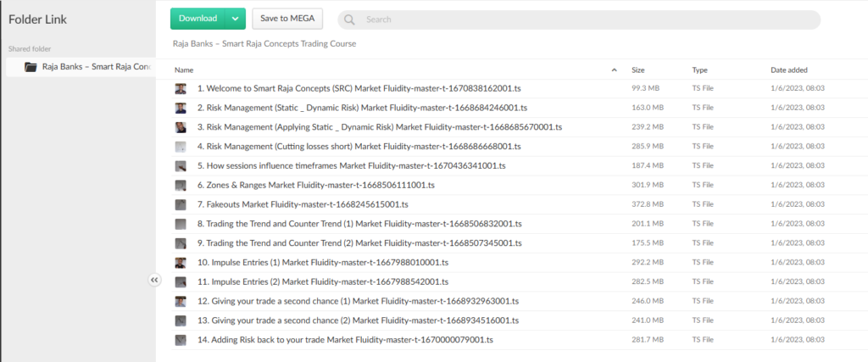Screen dimensions: 868x362
Task: Open the Download dropdown arrow
Action: [x=236, y=19]
